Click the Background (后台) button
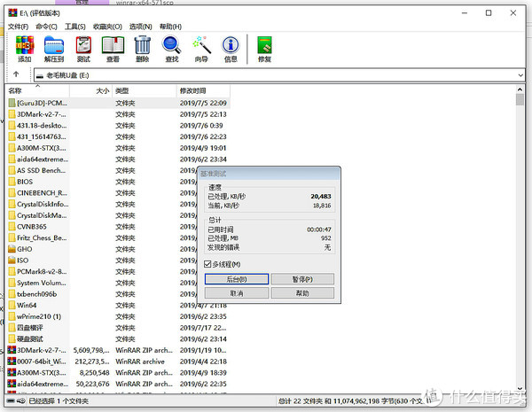This screenshot has height=412, width=532. [237, 279]
